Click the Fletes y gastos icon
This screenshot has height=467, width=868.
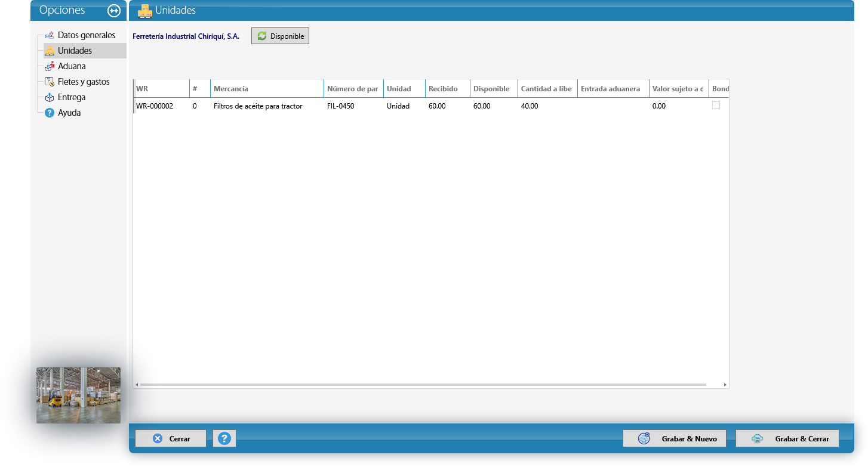pos(50,82)
